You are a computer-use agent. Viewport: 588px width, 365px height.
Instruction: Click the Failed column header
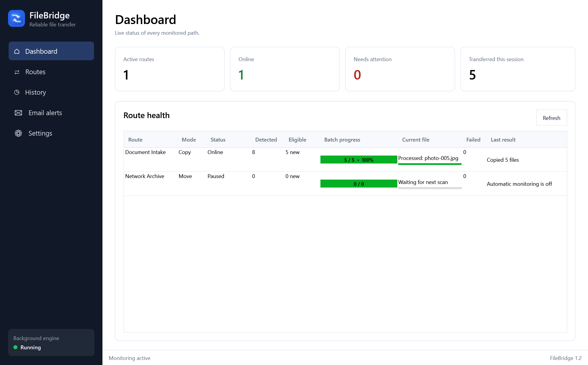pyautogui.click(x=473, y=139)
